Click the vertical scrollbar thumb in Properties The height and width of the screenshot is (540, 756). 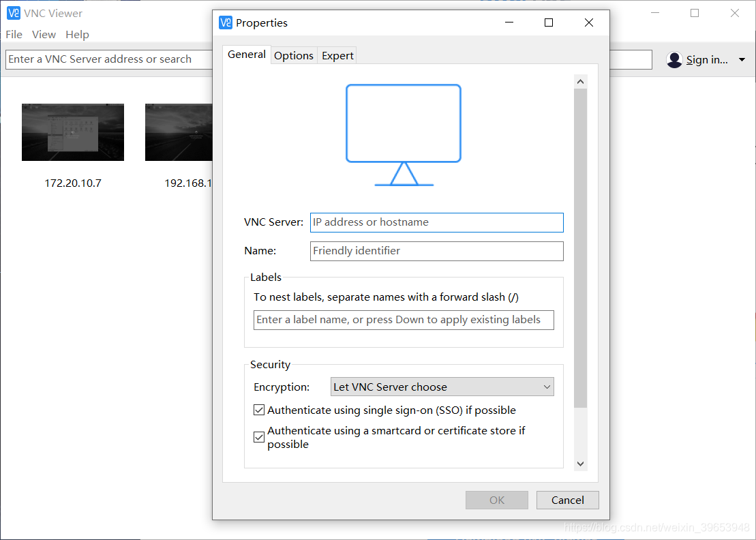pos(581,247)
